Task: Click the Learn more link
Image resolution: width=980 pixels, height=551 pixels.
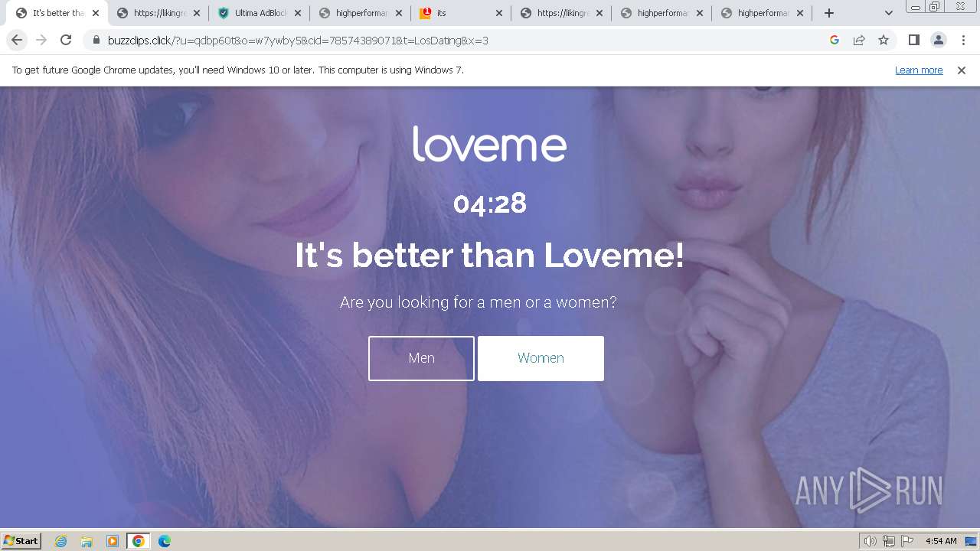Action: point(919,70)
